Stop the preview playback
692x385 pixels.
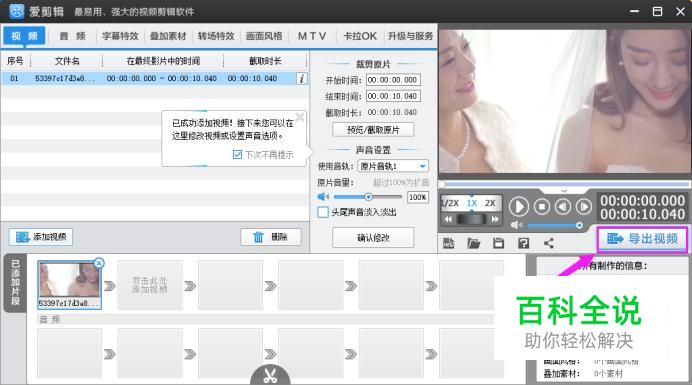pyautogui.click(x=542, y=207)
